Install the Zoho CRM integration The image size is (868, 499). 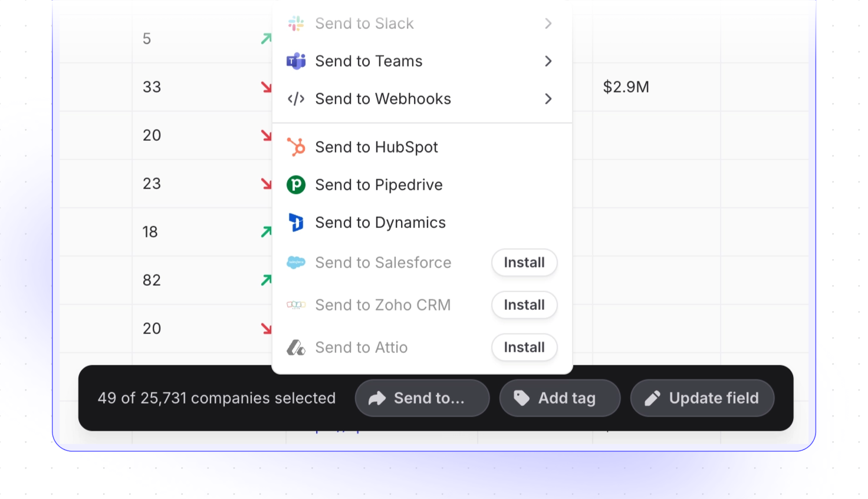coord(524,305)
